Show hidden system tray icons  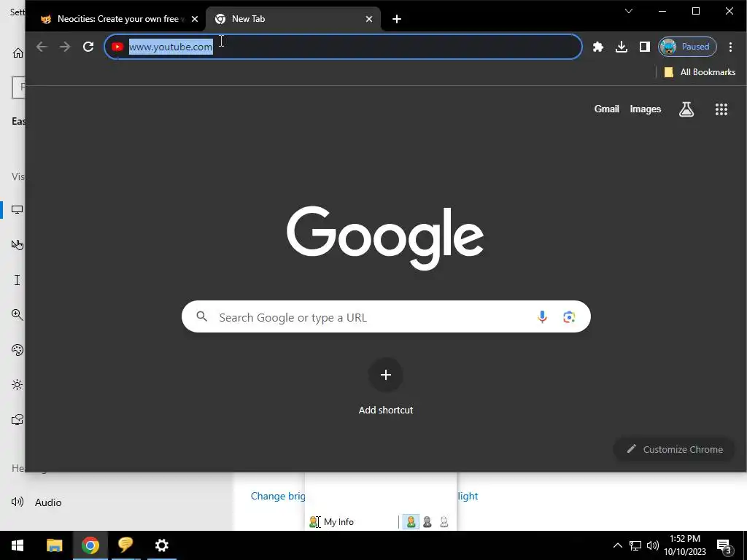click(617, 545)
